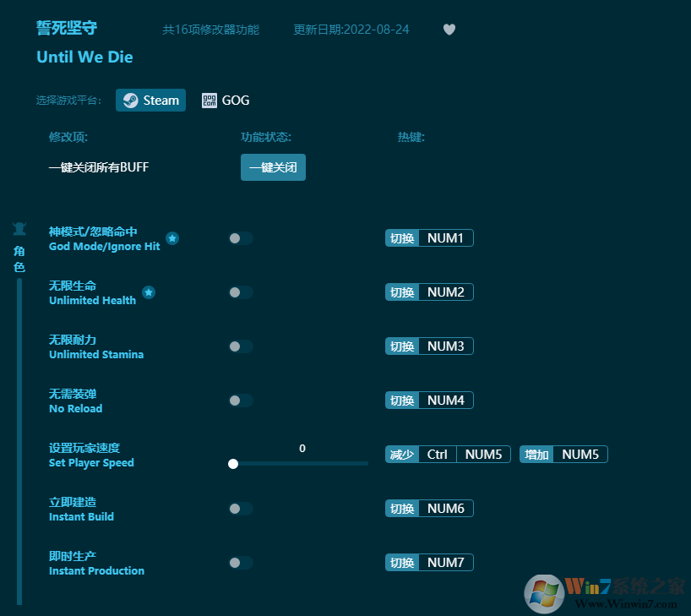
Task: Click the 切换 label for Unlimited Health hotkey
Action: (x=402, y=292)
